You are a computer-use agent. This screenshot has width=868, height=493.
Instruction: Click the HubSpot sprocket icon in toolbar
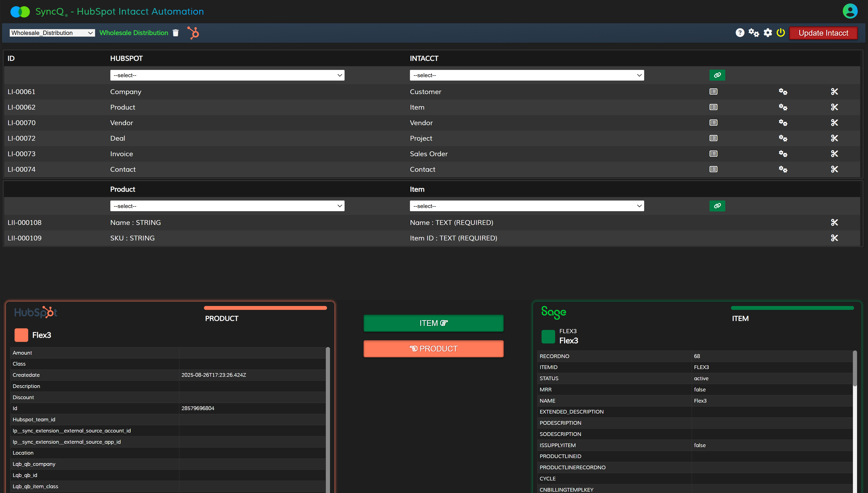pyautogui.click(x=193, y=33)
